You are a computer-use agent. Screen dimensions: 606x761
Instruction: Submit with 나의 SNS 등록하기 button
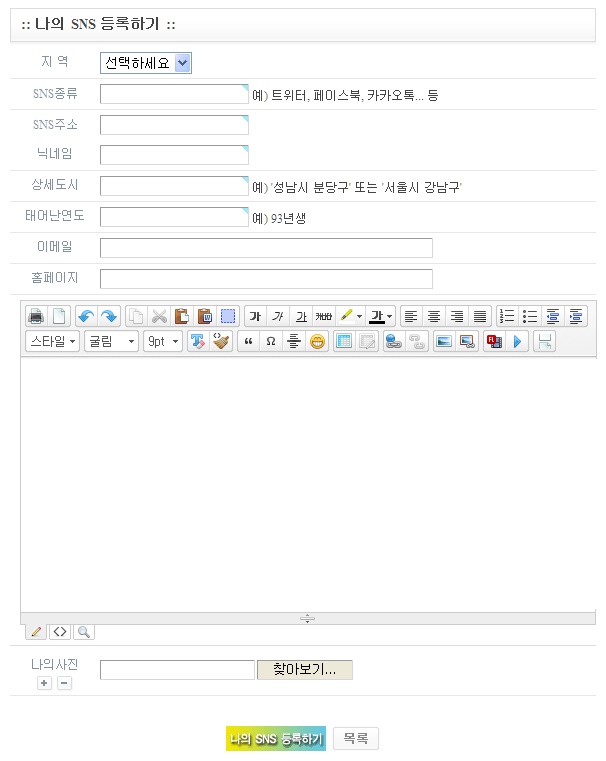coord(276,738)
